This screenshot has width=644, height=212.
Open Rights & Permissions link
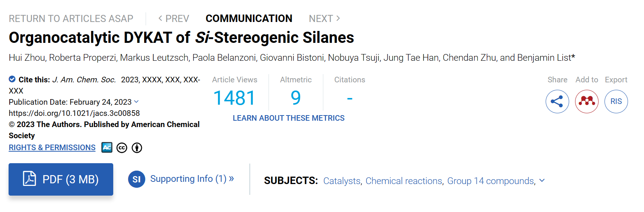[x=52, y=148]
